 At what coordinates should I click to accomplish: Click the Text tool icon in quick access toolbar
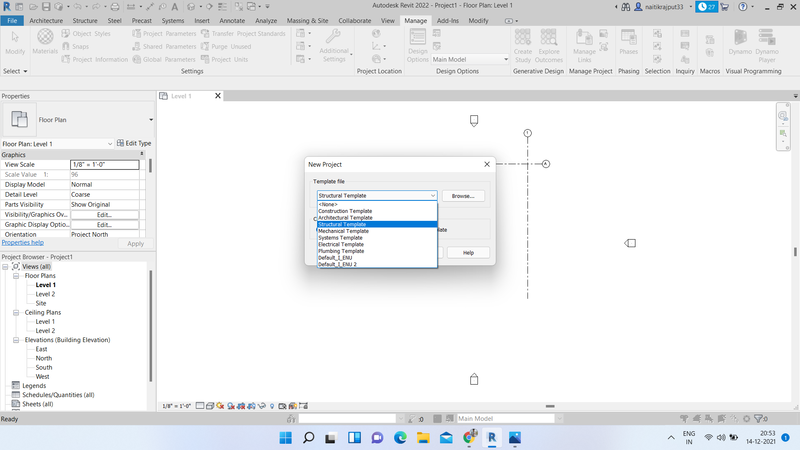point(174,7)
